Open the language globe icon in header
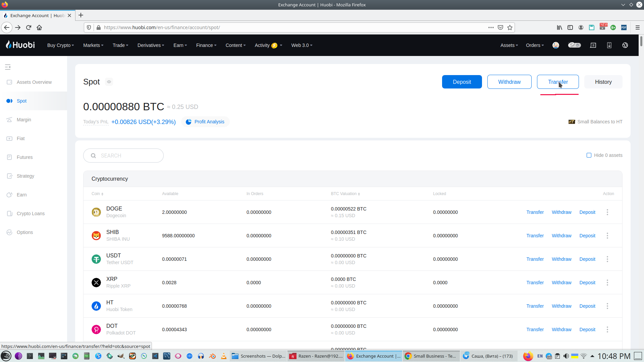This screenshot has height=362, width=644. [x=625, y=45]
